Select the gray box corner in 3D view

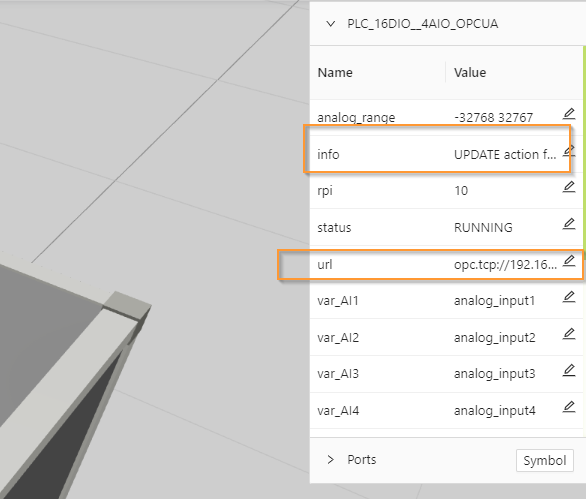(x=127, y=306)
